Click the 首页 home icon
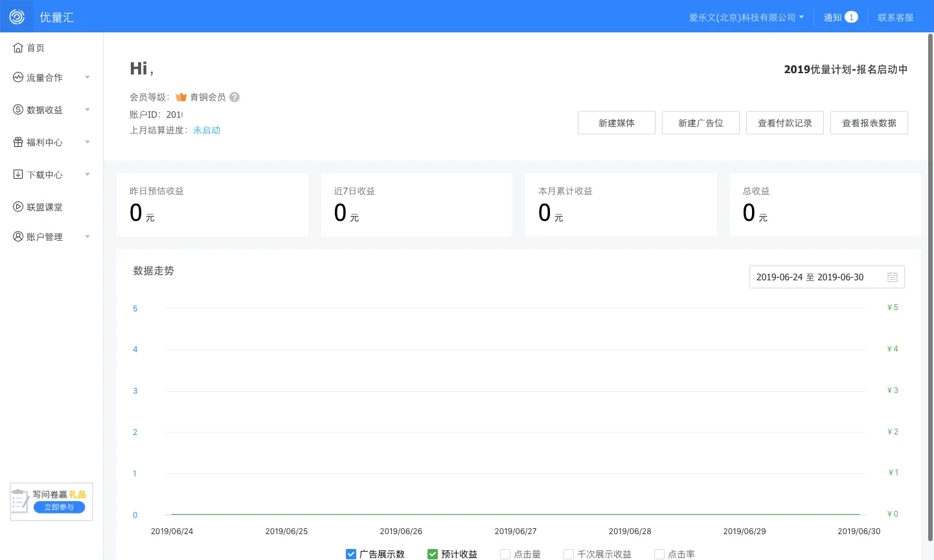The width and height of the screenshot is (934, 560). [18, 48]
